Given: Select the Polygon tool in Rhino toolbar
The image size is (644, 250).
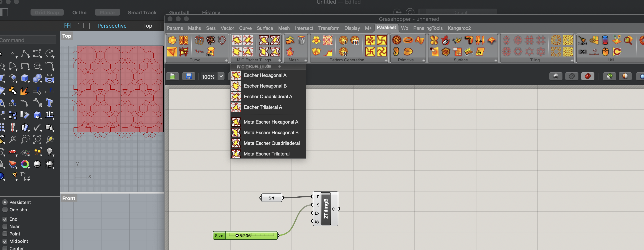Looking at the screenshot, I should coord(37,66).
